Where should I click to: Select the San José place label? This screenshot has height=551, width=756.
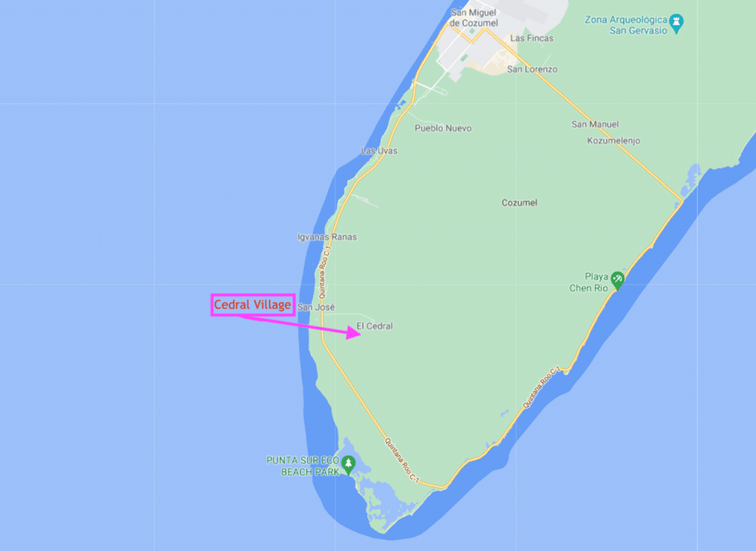pyautogui.click(x=316, y=307)
